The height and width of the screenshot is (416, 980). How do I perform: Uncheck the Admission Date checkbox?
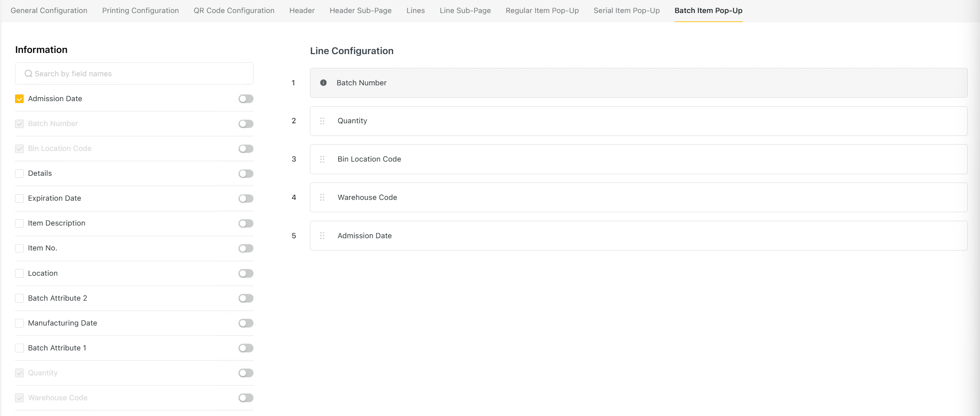pyautogui.click(x=19, y=99)
